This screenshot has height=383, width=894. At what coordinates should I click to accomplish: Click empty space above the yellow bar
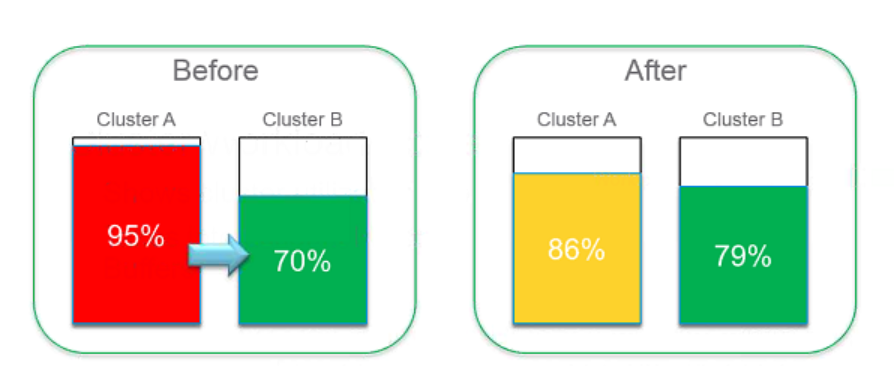pyautogui.click(x=577, y=155)
